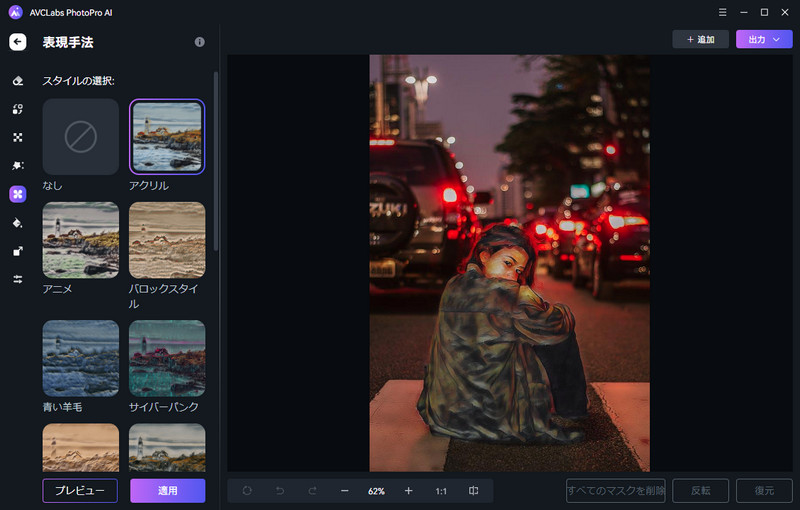Open the adjustment sliders tool in sidebar
Screen dimensions: 800x510
[x=18, y=279]
